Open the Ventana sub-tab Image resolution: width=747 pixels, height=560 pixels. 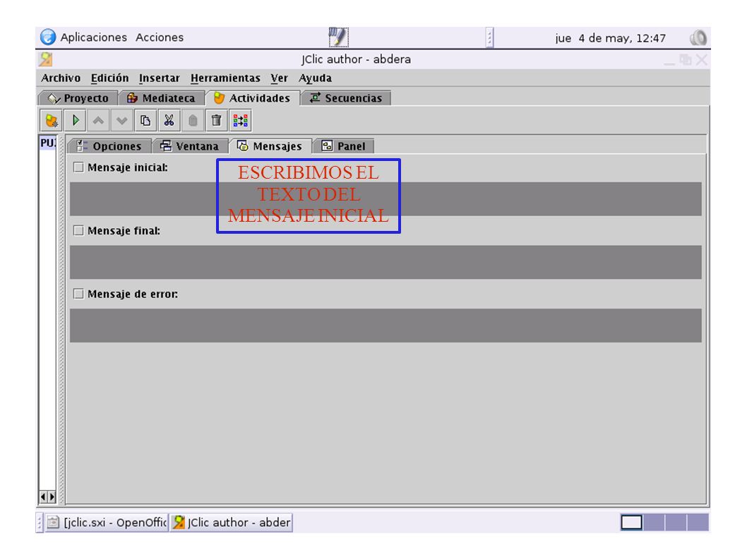coord(190,146)
